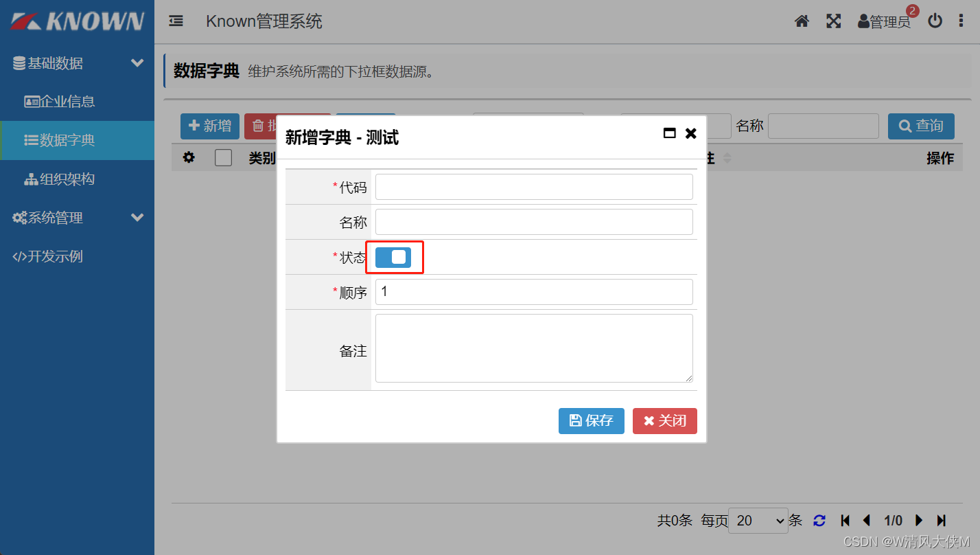Click the notification badge showing 2
This screenshot has height=555, width=980.
(x=912, y=10)
